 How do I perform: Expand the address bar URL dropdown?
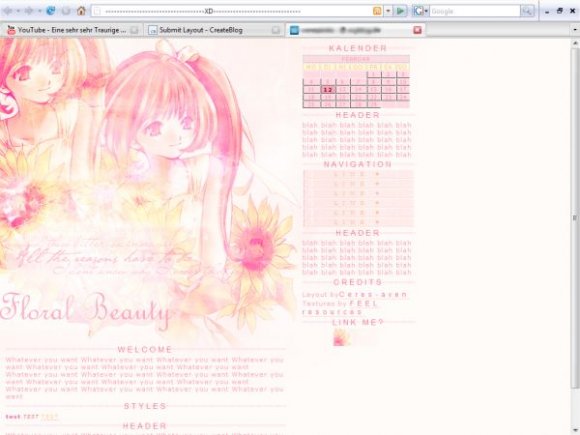pyautogui.click(x=388, y=11)
